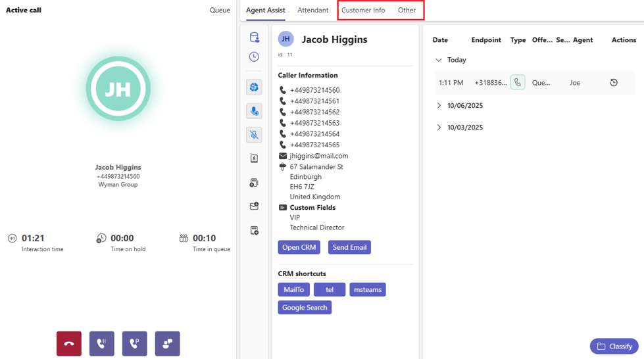Click the large JH caller avatar
The height and width of the screenshot is (359, 644).
coord(118,88)
